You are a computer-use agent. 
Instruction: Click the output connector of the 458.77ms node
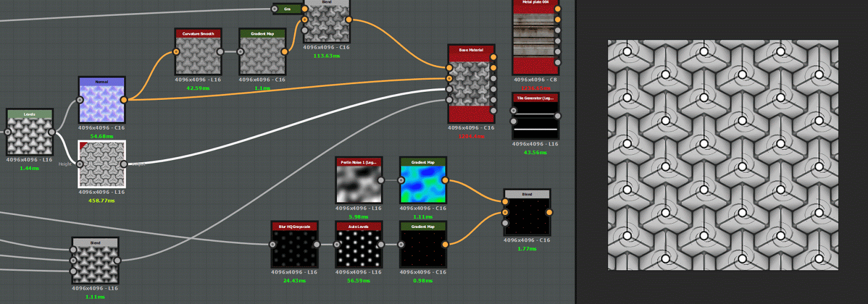tap(124, 164)
